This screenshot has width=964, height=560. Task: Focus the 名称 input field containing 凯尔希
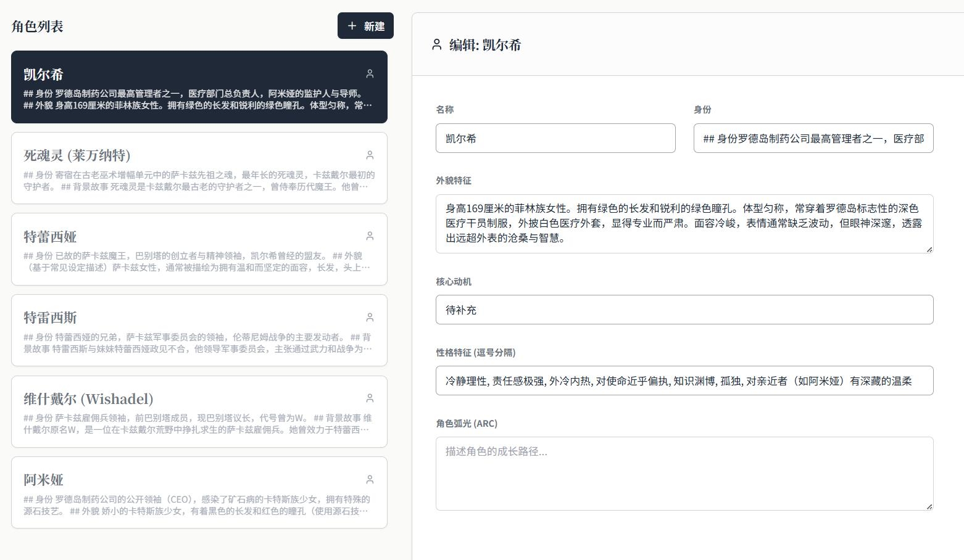point(555,138)
